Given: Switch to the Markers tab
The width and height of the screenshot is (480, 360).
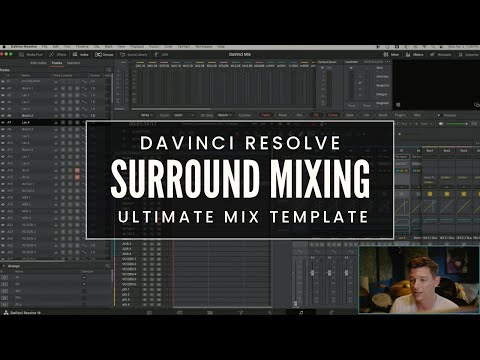Looking at the screenshot, I should 74,63.
